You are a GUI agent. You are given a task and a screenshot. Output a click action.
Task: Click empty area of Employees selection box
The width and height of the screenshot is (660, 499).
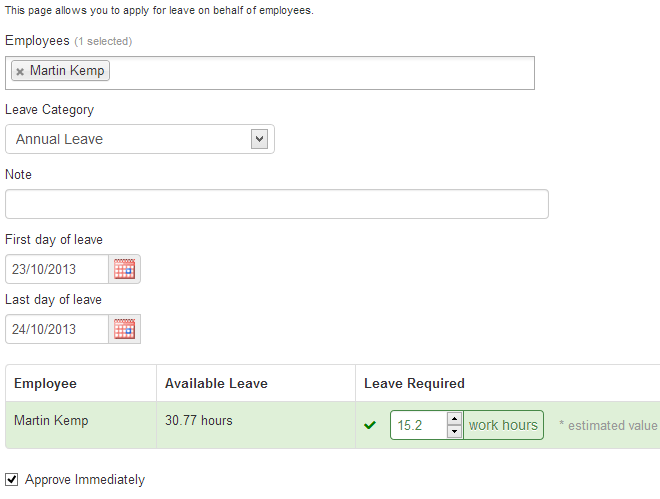pyautogui.click(x=320, y=73)
